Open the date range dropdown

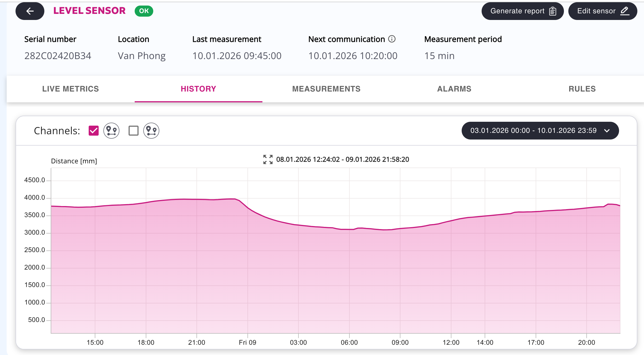coord(533,131)
